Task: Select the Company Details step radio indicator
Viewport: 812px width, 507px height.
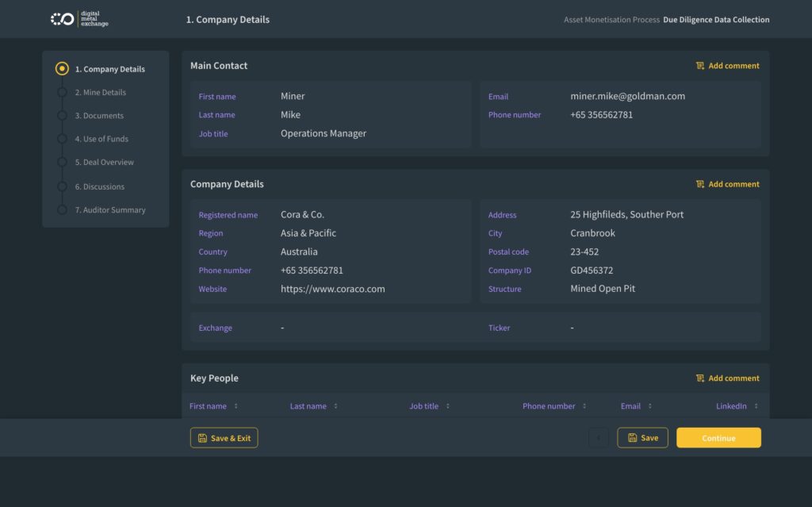Action: click(62, 69)
